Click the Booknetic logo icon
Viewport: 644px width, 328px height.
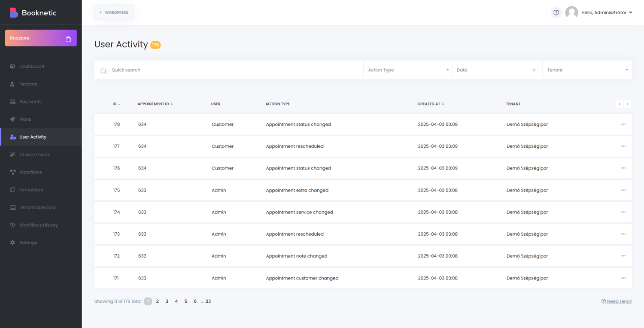[x=14, y=12]
